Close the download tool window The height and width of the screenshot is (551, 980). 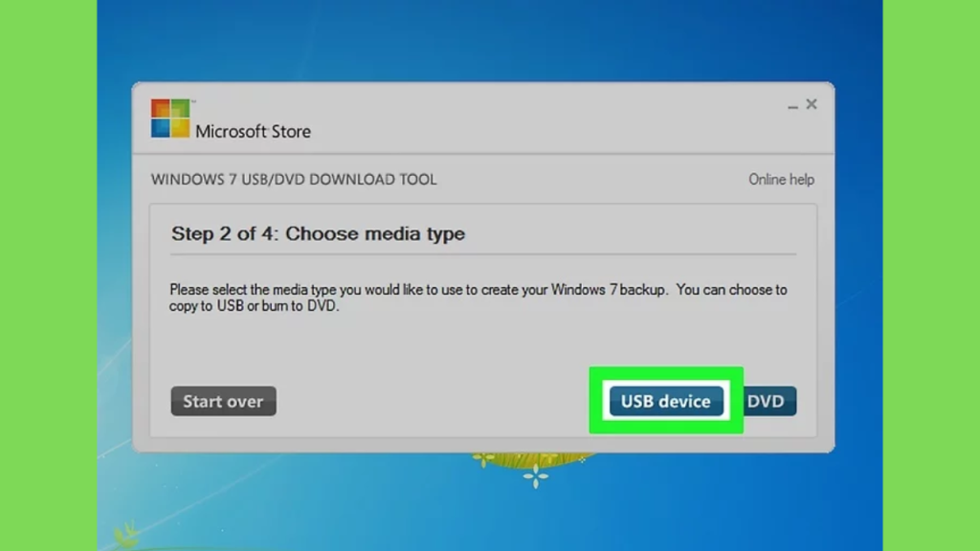812,104
